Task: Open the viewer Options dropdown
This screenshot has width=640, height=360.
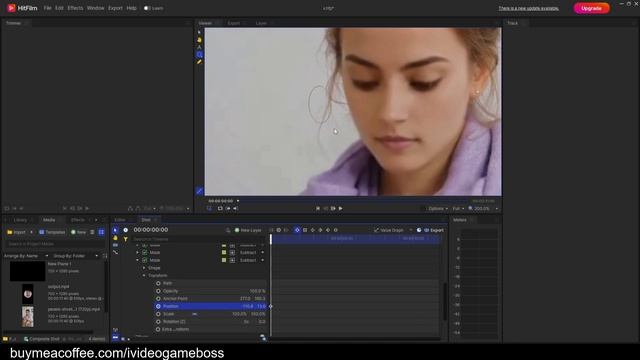Action: (x=438, y=209)
